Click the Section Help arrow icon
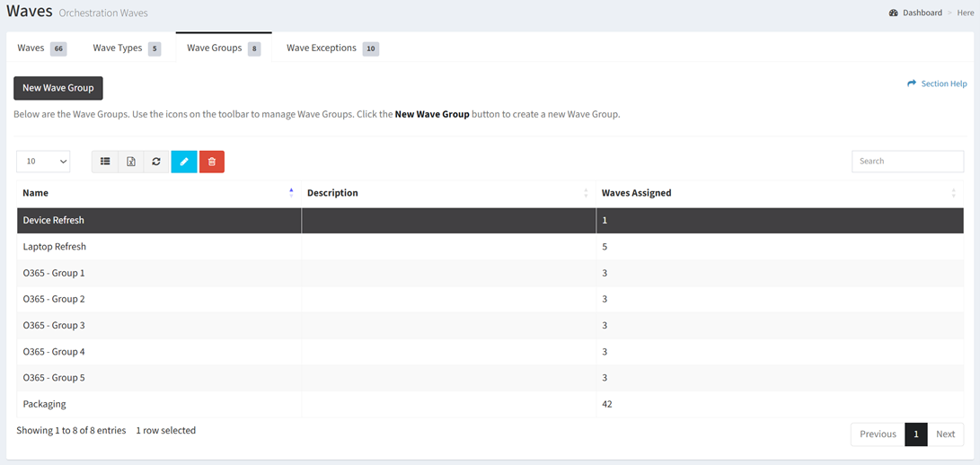Screen dimensions: 980x465 point(912,83)
